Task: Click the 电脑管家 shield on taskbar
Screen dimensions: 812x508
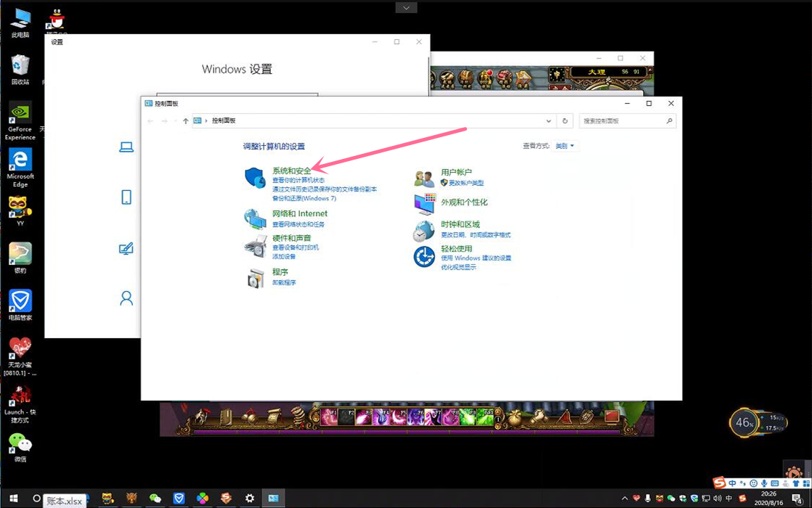Action: 179,498
